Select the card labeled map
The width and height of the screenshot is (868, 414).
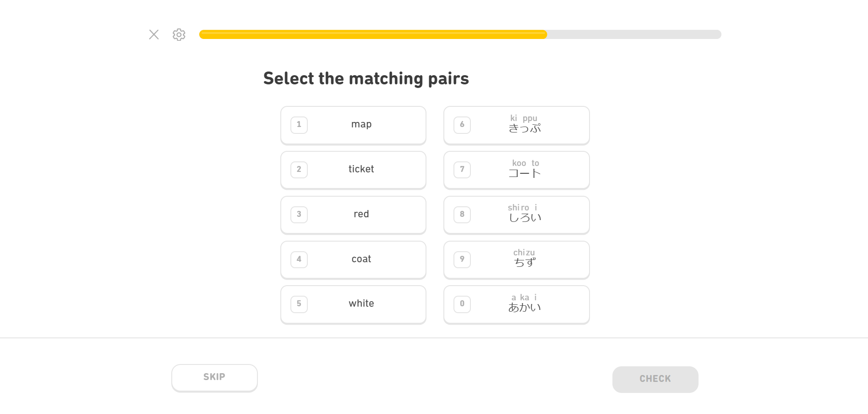[x=361, y=125]
